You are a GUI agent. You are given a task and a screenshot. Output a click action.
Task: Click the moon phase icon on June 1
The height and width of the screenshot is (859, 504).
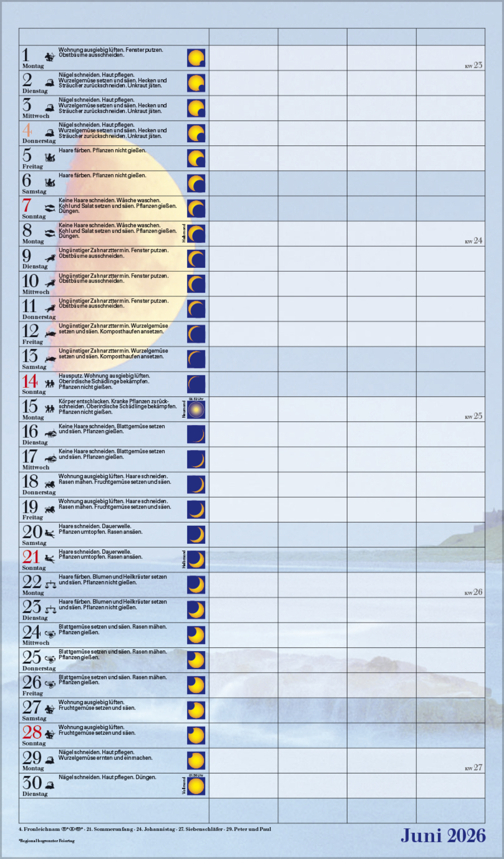click(x=196, y=58)
